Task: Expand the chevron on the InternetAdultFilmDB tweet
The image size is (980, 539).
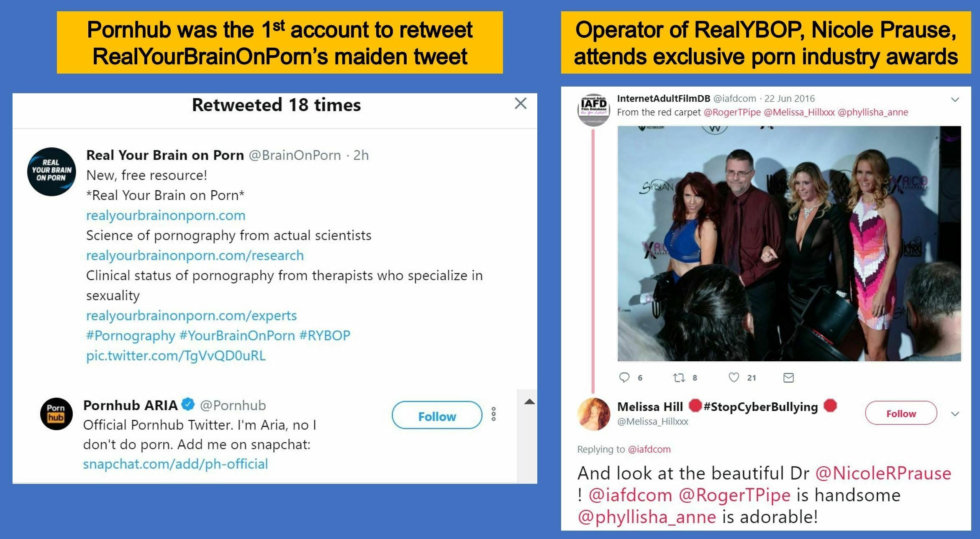Action: click(x=955, y=100)
